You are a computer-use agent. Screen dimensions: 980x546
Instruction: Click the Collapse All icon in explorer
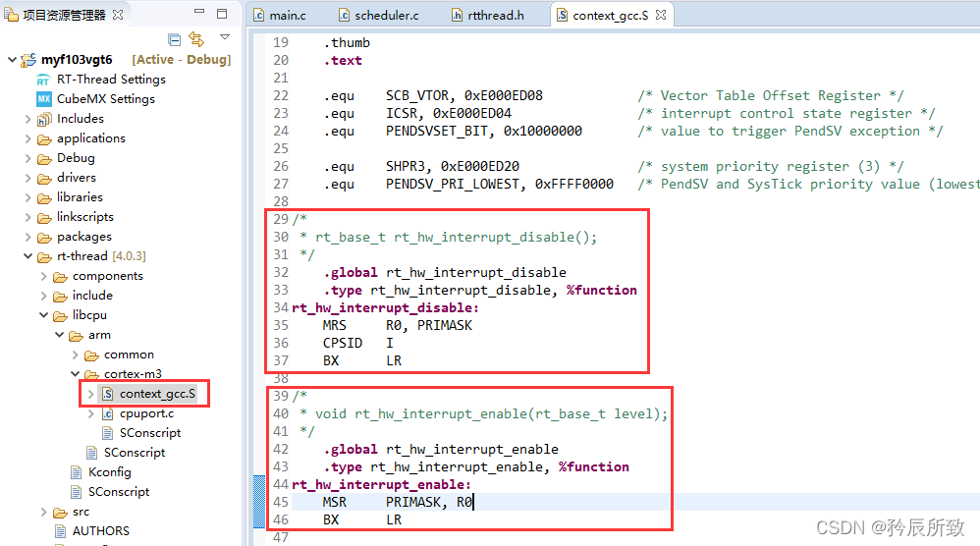coord(175,39)
